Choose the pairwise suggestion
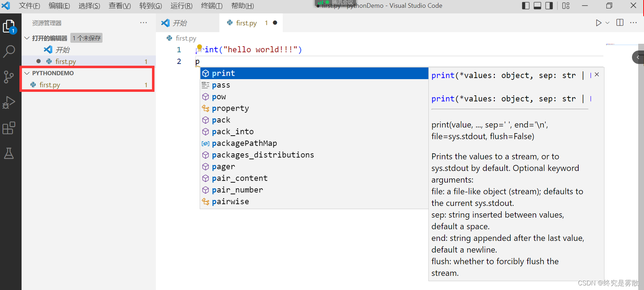This screenshot has width=644, height=290. click(x=314, y=201)
